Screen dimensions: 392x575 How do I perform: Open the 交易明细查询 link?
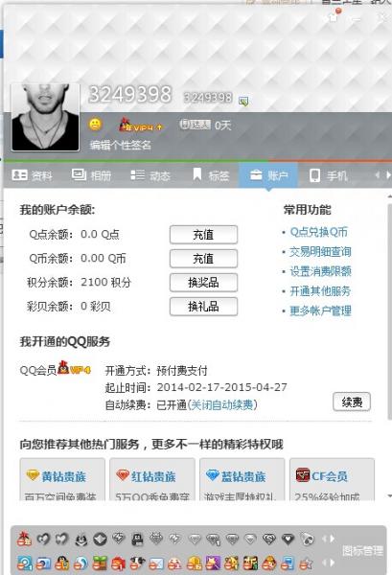320,251
